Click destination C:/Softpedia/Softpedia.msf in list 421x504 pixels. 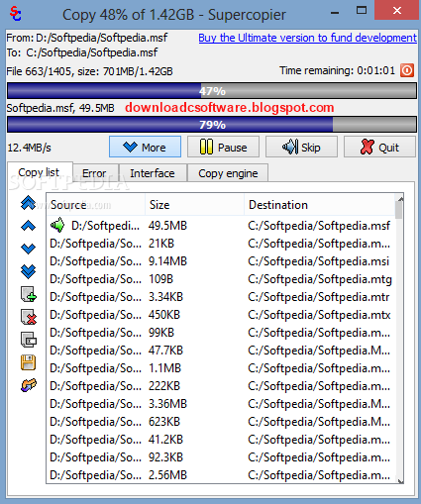coord(319,226)
